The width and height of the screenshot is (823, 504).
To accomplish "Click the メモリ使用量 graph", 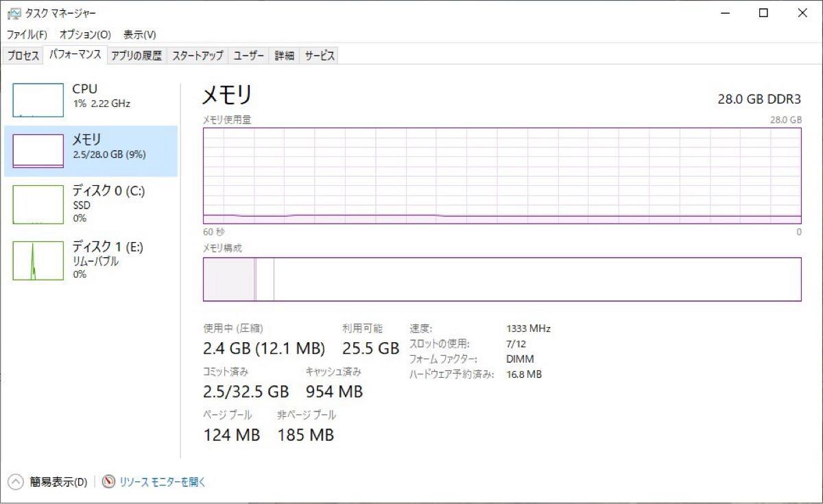I will (502, 176).
